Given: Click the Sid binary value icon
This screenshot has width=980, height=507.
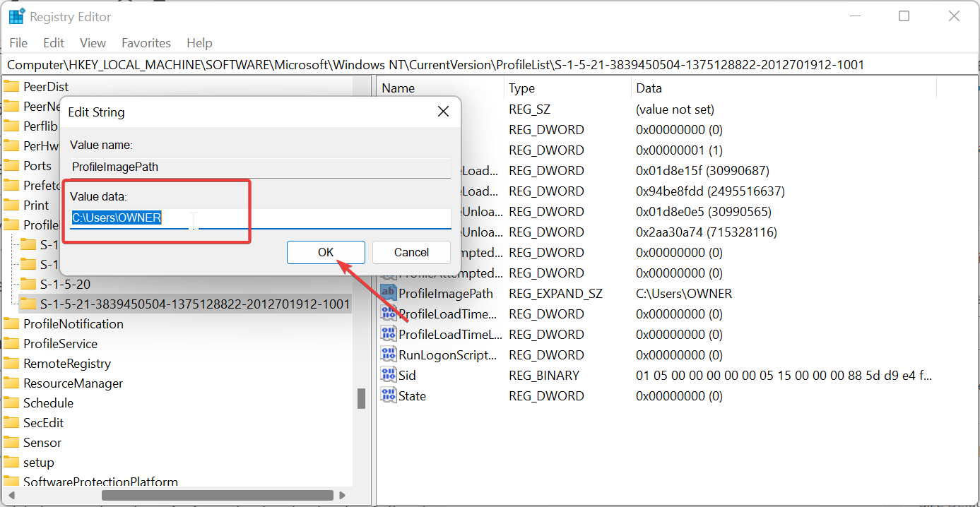Looking at the screenshot, I should 388,375.
